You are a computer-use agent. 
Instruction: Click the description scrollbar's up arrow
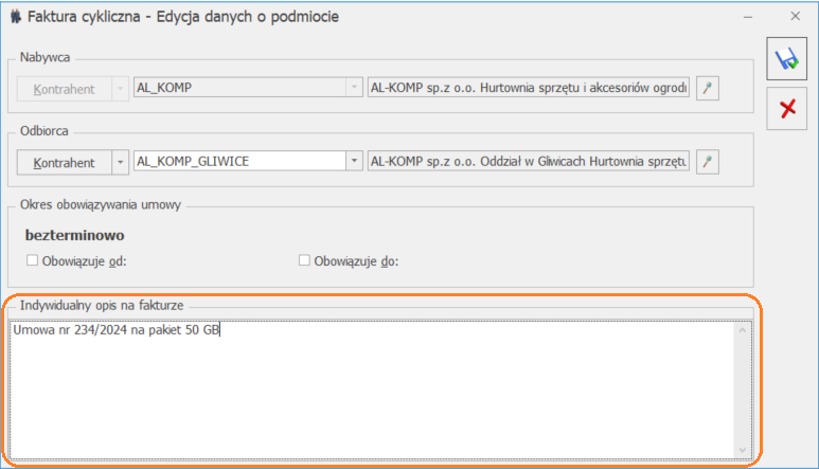tap(742, 330)
